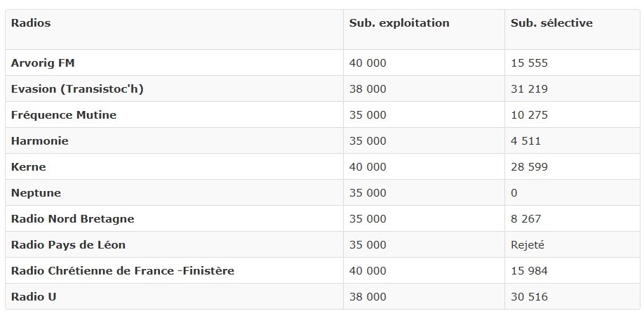Click Radio Nord Bretagne name cell

(x=73, y=218)
